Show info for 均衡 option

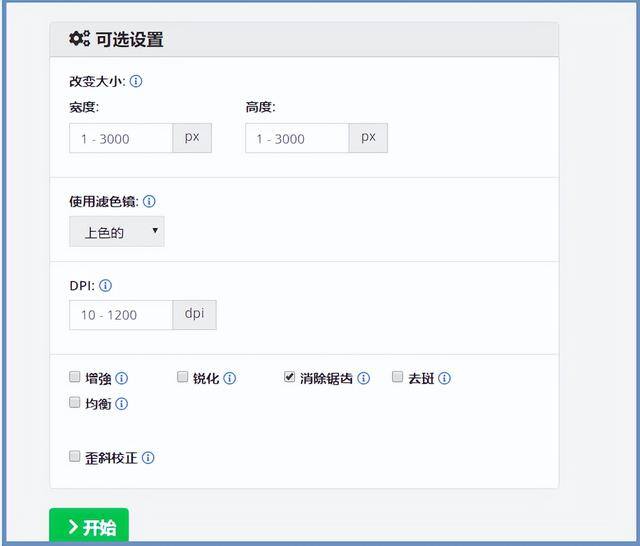click(x=121, y=404)
